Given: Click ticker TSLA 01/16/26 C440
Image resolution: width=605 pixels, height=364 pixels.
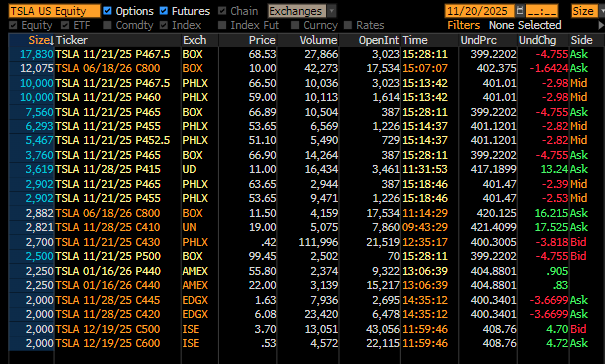Looking at the screenshot, I should 108,285.
